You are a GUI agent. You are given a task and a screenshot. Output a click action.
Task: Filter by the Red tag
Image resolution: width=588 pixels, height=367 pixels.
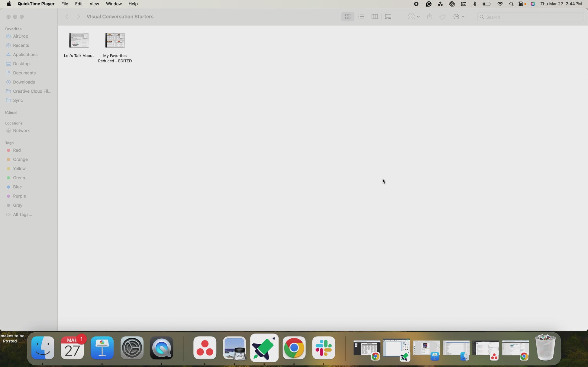tap(17, 150)
